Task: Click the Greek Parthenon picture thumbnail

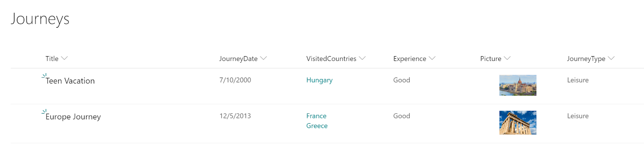Action: (518, 122)
